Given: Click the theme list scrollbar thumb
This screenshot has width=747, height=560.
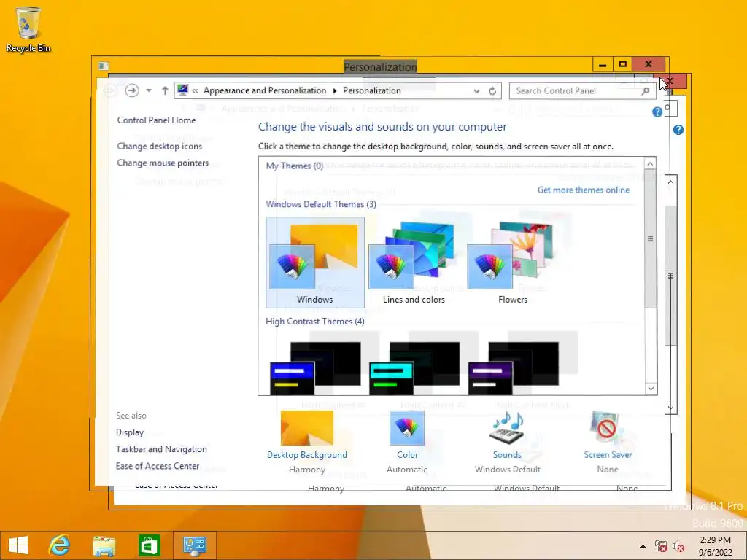Looking at the screenshot, I should [x=650, y=238].
